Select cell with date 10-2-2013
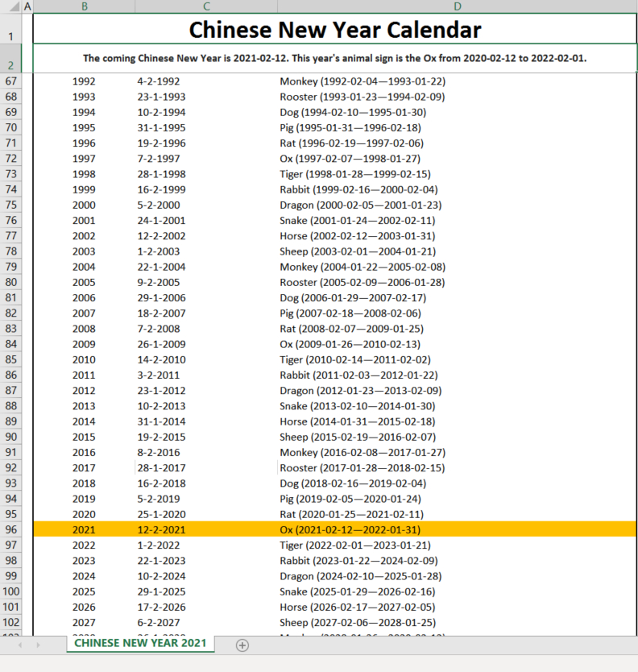This screenshot has width=638, height=672. 206,405
